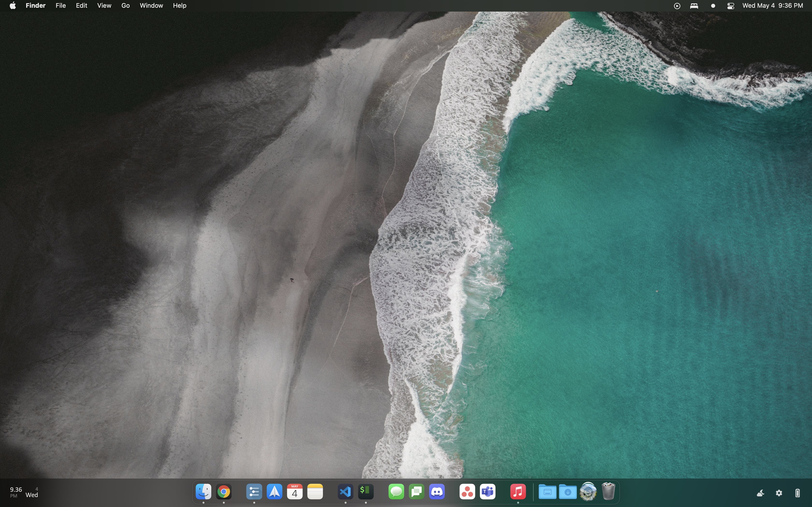Open the File menu
This screenshot has width=812, height=507.
[60, 6]
